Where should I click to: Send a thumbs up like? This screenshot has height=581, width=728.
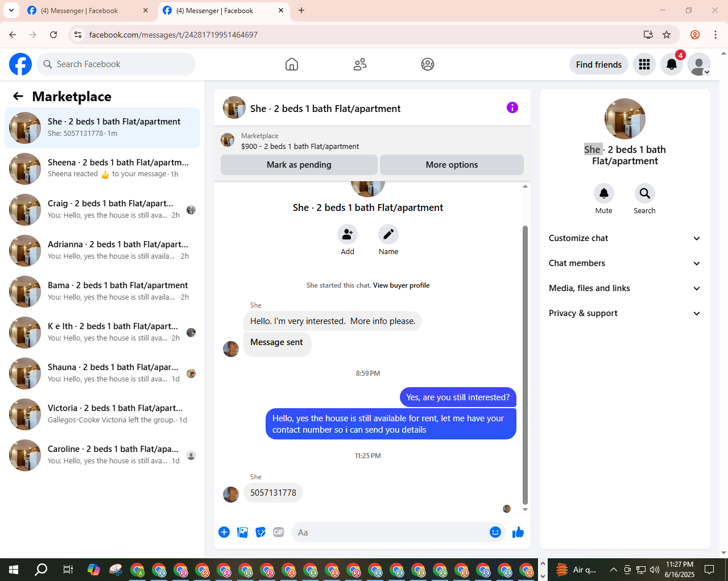[518, 532]
